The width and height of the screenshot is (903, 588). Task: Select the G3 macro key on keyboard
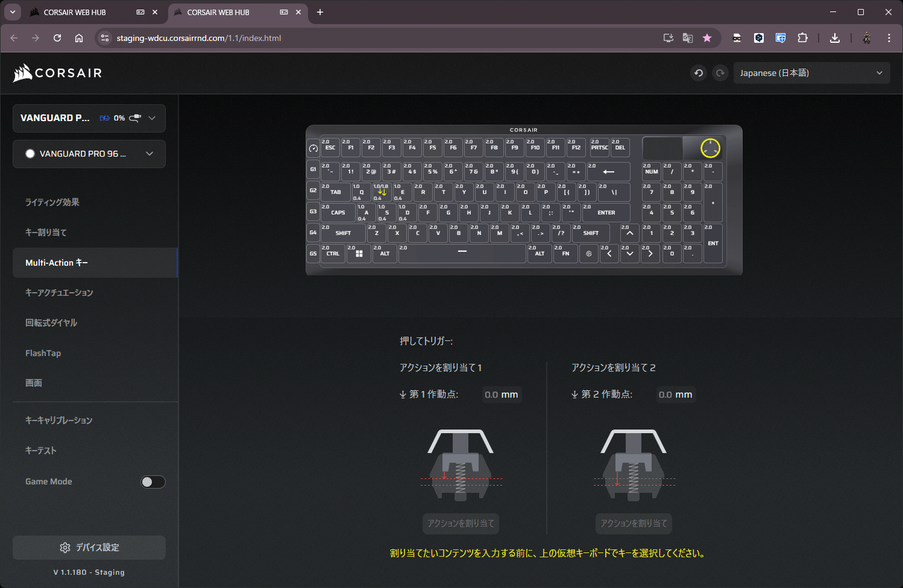point(313,212)
